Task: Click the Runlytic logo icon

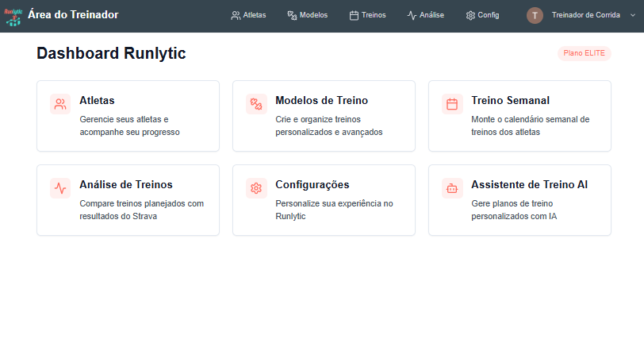Action: click(x=13, y=17)
